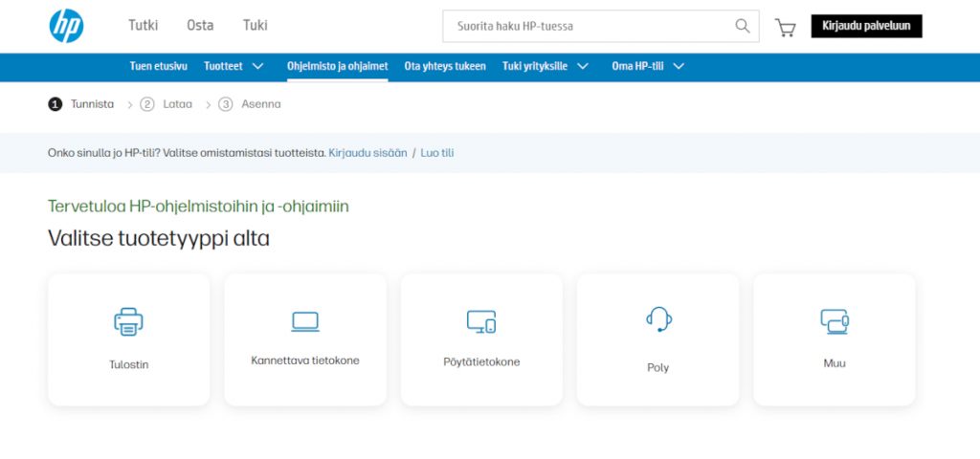Click the Oma HP-tili label
The image size is (980, 459).
637,66
